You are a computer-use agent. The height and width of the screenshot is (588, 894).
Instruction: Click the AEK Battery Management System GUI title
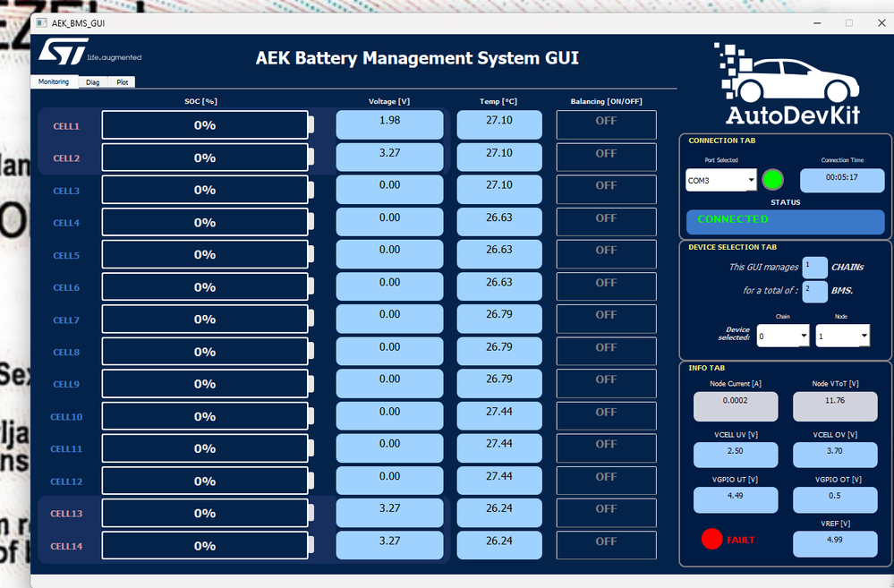(x=417, y=58)
